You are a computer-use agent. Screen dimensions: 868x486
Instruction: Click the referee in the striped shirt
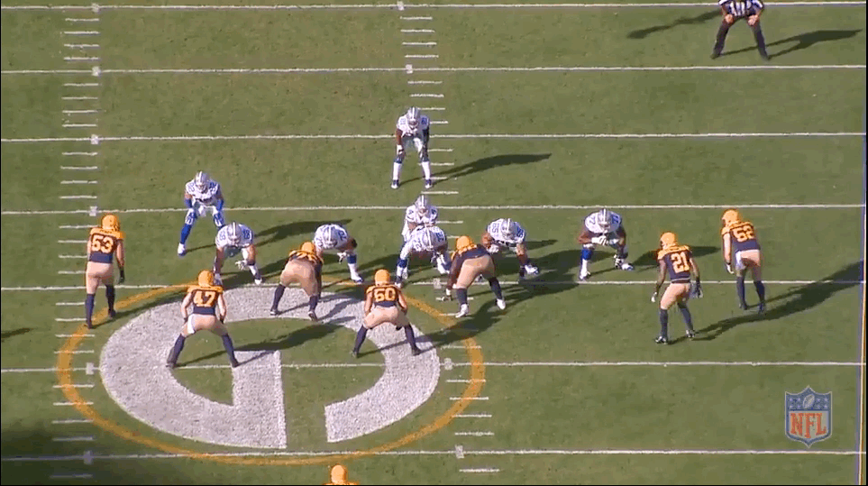[x=740, y=25]
